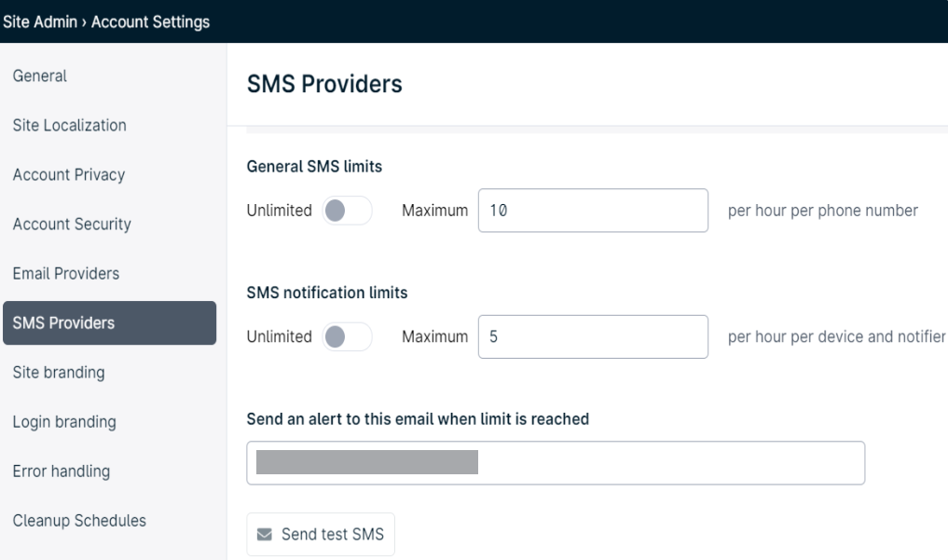Click the Send test SMS button

(321, 534)
